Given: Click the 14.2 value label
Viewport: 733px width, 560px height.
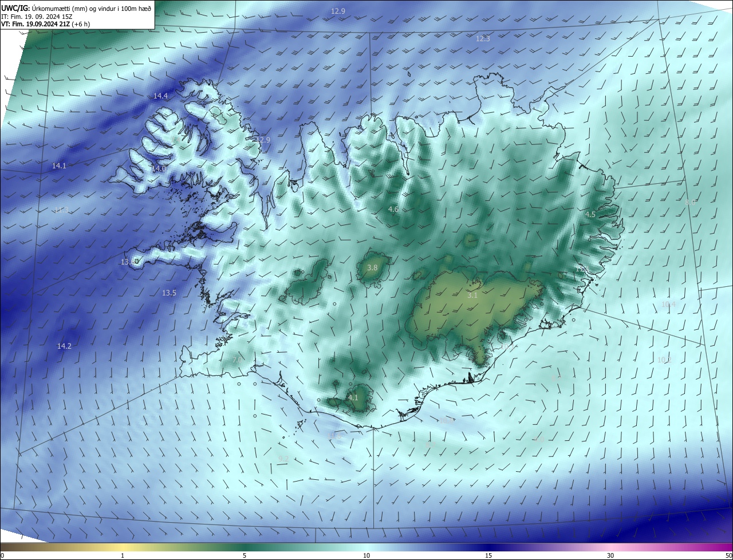Looking at the screenshot, I should click(64, 346).
